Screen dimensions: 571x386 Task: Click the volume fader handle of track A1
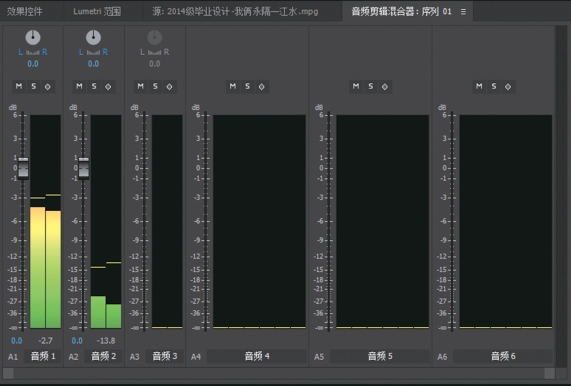(x=23, y=168)
